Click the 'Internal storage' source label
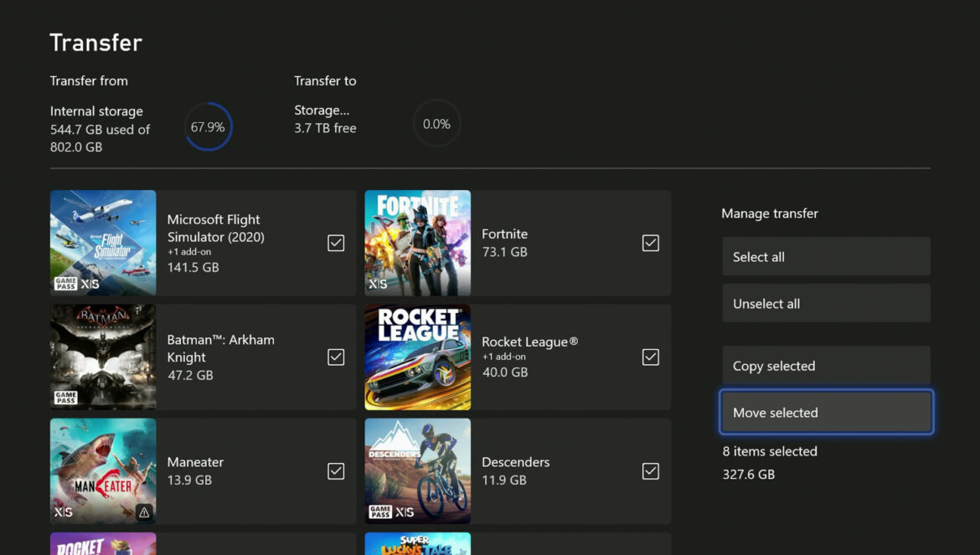 point(96,111)
